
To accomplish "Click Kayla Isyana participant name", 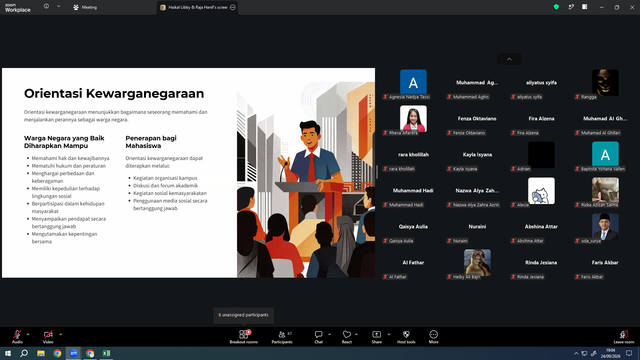I will [477, 154].
